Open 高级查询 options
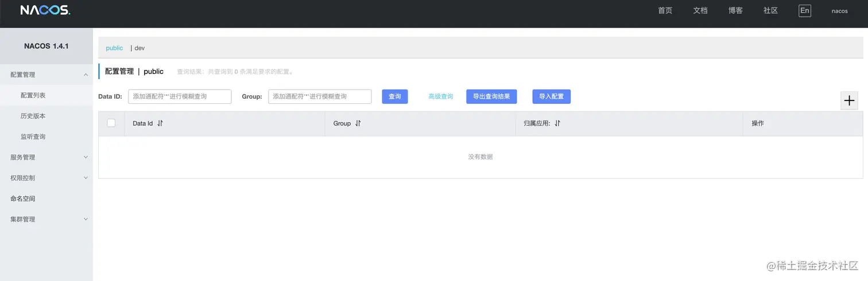868x281 pixels. 441,96
